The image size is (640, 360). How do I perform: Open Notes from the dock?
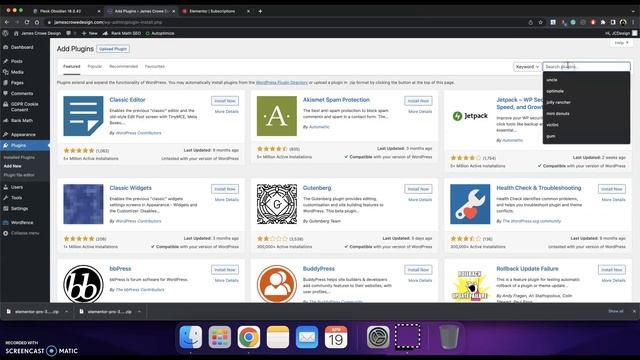[x=278, y=337]
